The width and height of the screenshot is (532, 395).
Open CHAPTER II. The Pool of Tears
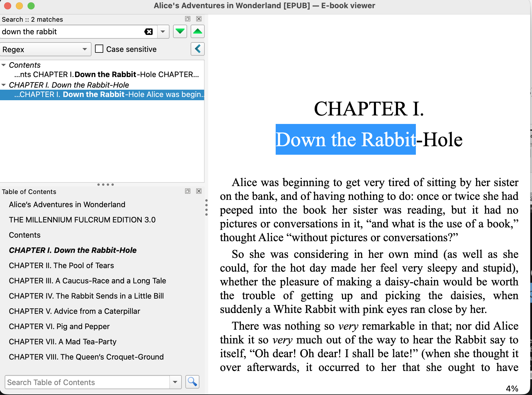click(61, 265)
